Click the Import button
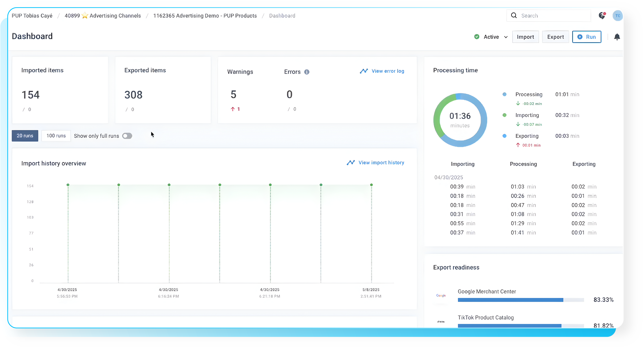This screenshot has width=644, height=349. [x=525, y=37]
